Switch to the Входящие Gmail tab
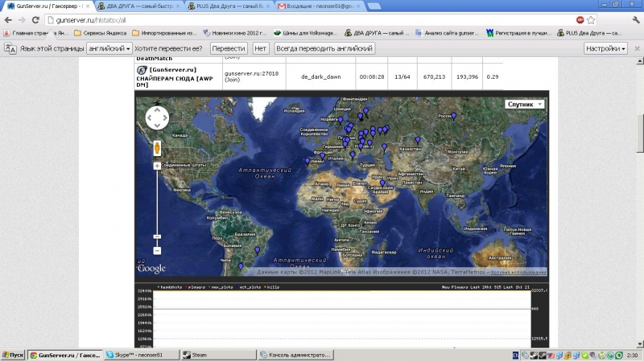The image size is (644, 362). coord(314,6)
